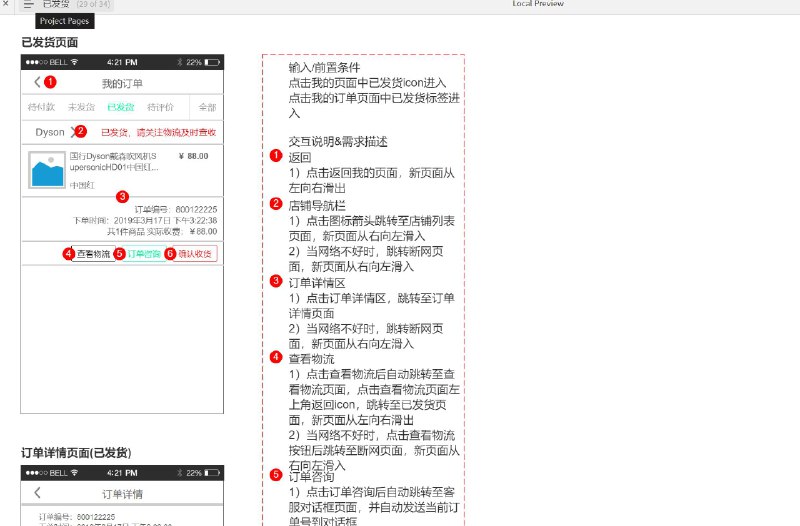Click the 订单详情 page title
Screen dimensions: 800x526
(122, 494)
